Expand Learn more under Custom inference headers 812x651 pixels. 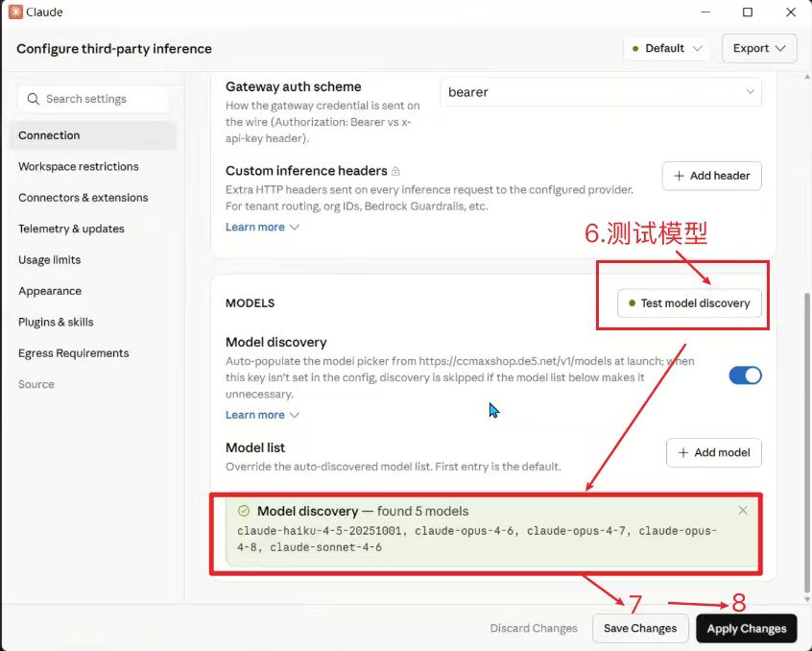pyautogui.click(x=262, y=227)
